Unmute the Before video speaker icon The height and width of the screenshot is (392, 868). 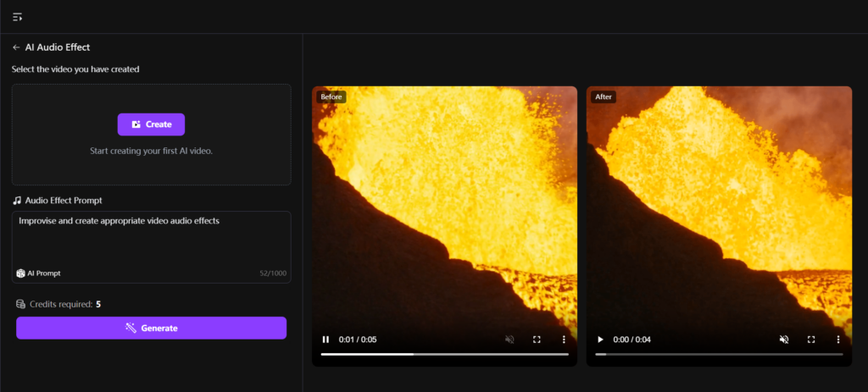(509, 340)
